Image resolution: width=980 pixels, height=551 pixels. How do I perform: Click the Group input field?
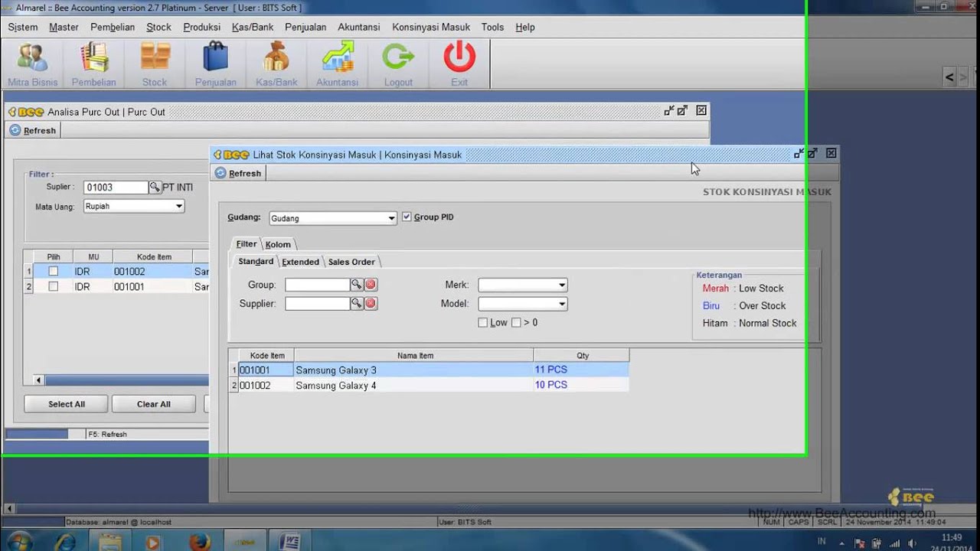[317, 285]
